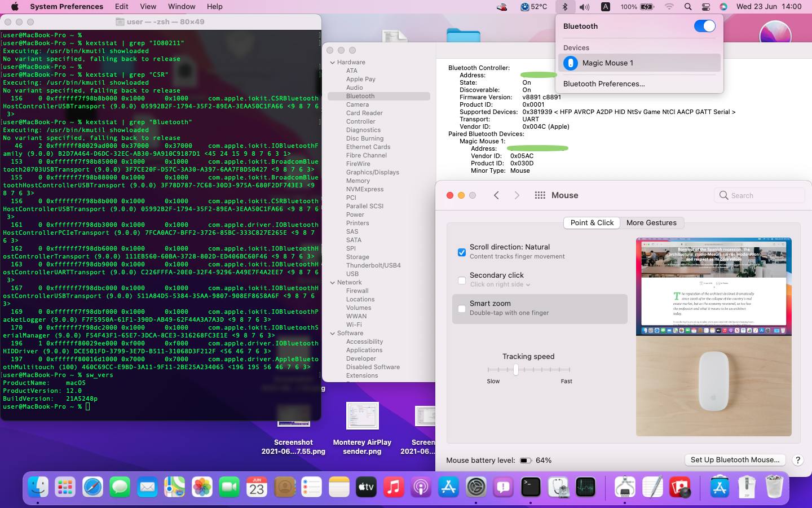Click Bluetooth icon in the menu bar
Viewport: 812px width, 508px height.
(x=564, y=7)
